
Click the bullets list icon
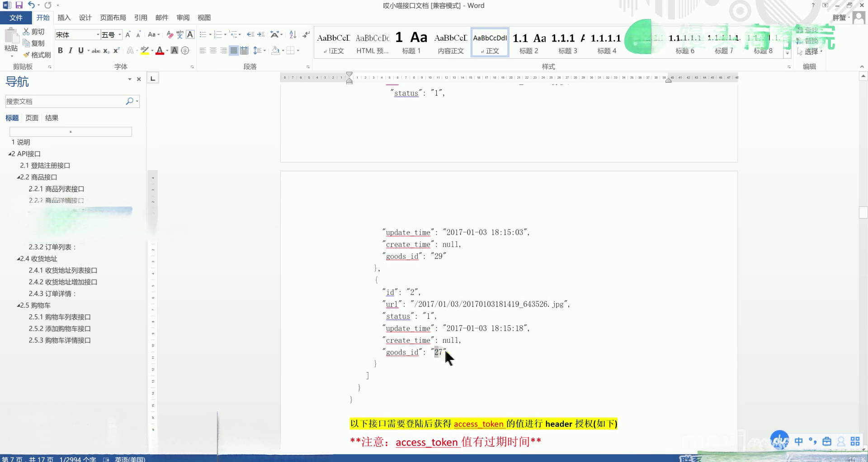click(203, 35)
